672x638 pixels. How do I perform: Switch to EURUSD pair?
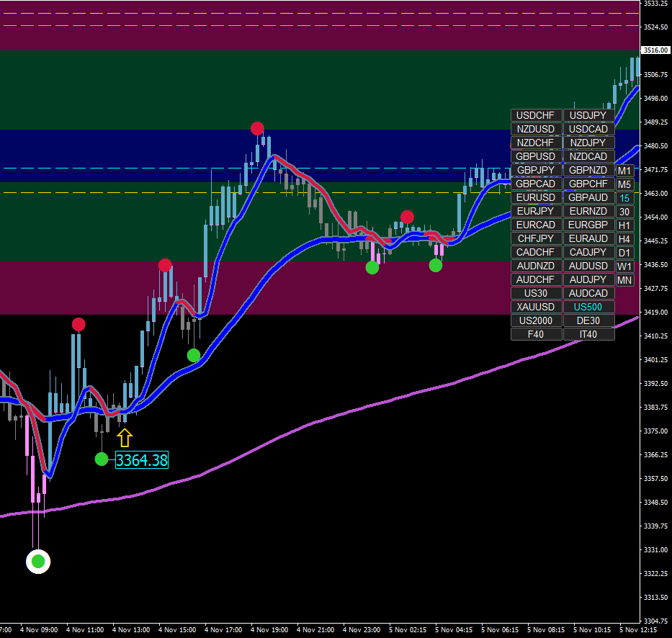(536, 197)
